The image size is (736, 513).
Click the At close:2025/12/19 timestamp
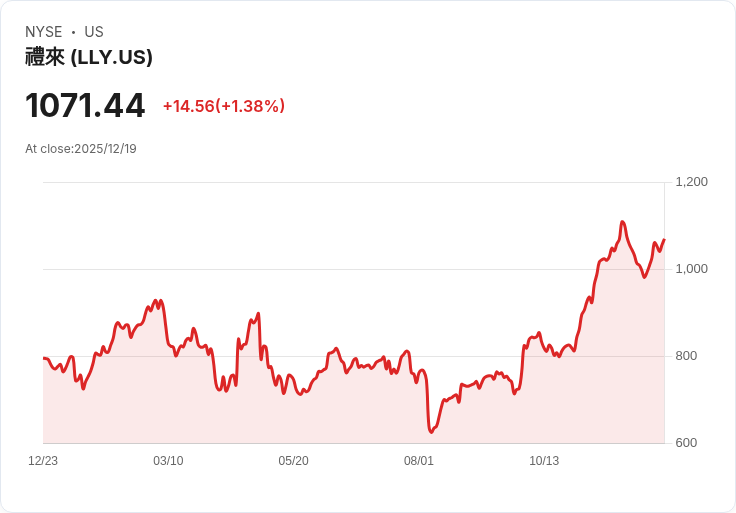pyautogui.click(x=81, y=149)
